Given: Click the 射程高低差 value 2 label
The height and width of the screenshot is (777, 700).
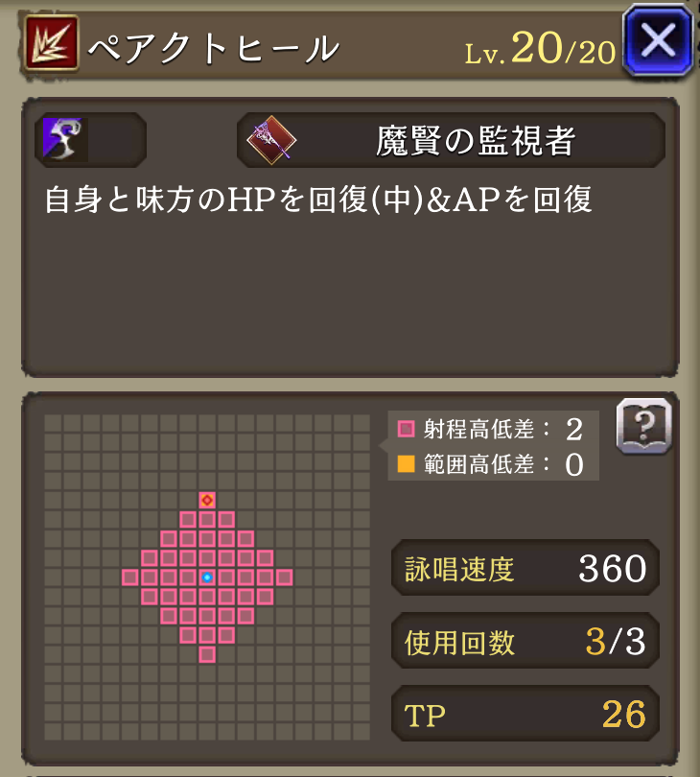Looking at the screenshot, I should pyautogui.click(x=574, y=429).
